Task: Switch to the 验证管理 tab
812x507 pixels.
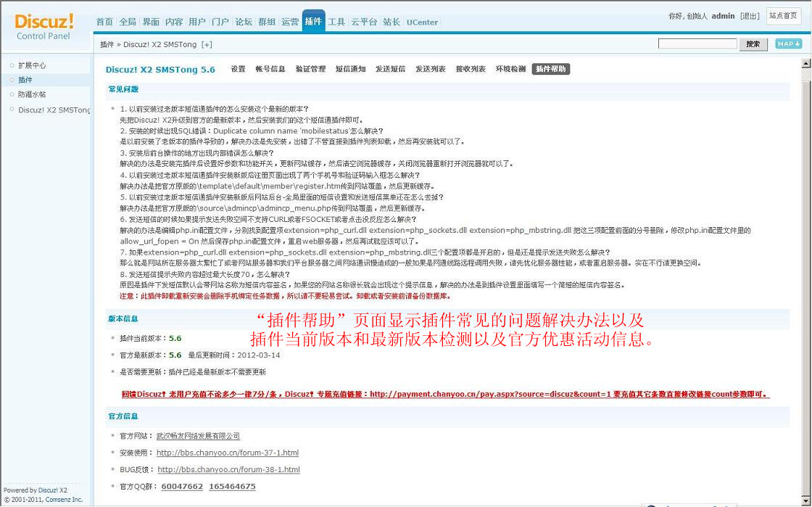Action: 311,69
